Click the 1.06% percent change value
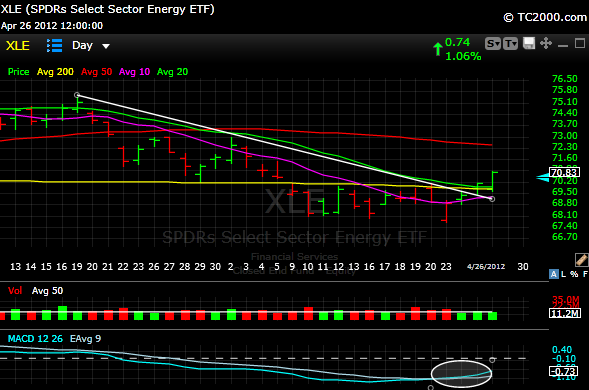The height and width of the screenshot is (390, 589). click(463, 56)
